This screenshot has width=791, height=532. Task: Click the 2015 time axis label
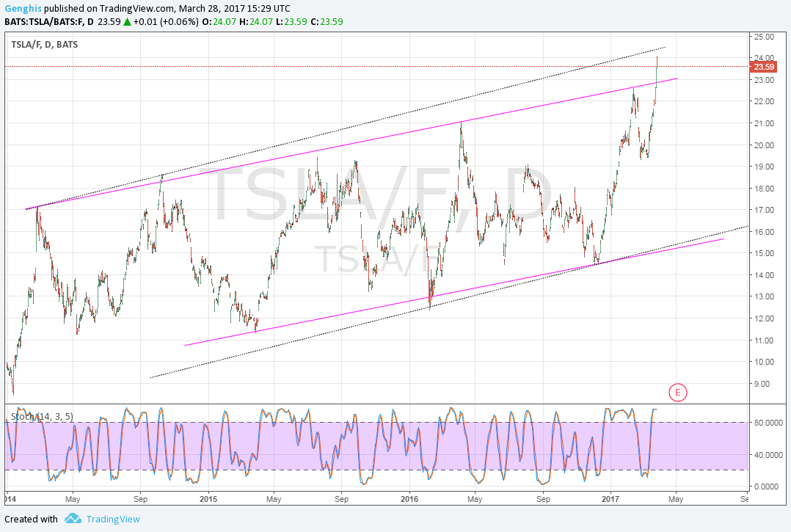(208, 499)
